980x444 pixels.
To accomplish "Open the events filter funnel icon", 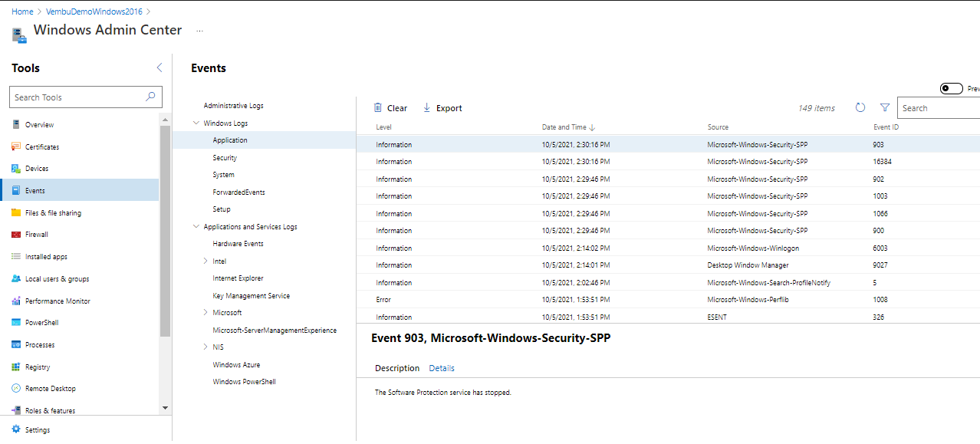I will click(885, 108).
